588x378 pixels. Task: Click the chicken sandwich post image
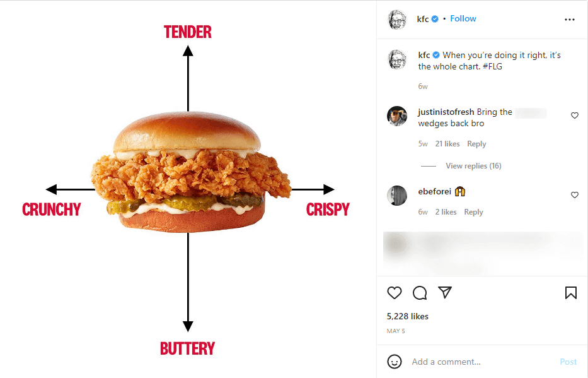coord(188,189)
